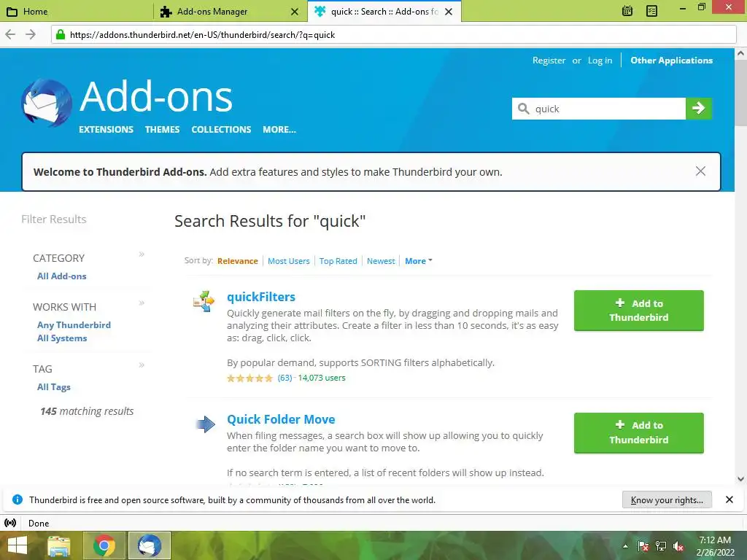Open the Quick Folder Move title link
The height and width of the screenshot is (560, 747).
coord(281,419)
